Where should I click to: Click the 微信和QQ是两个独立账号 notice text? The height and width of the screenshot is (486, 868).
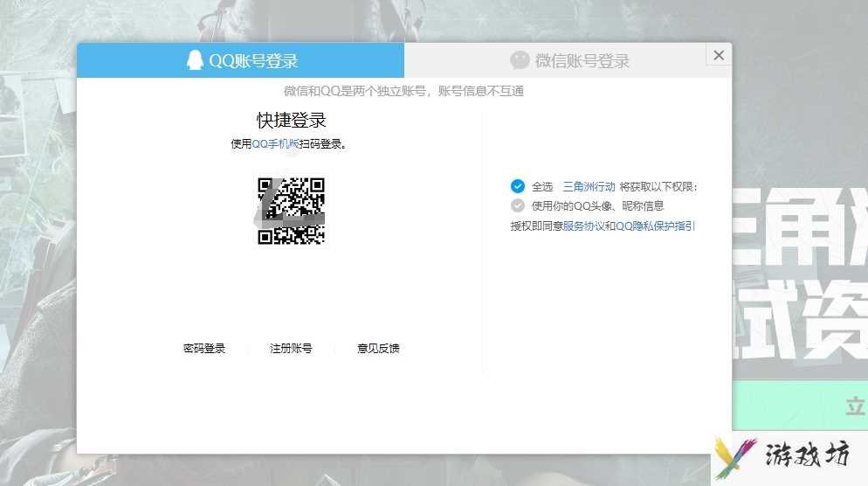click(x=403, y=91)
